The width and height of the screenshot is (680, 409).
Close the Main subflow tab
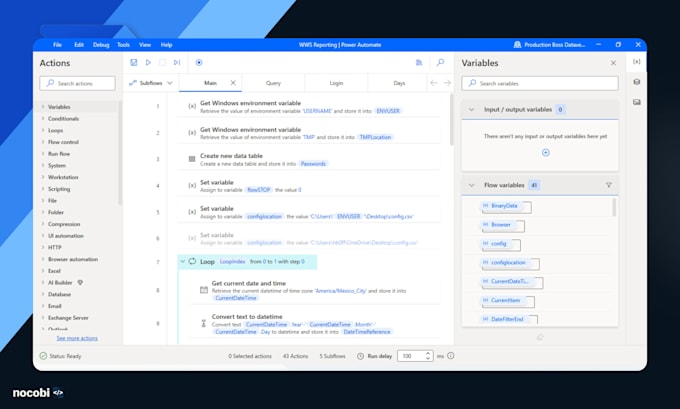(x=233, y=82)
